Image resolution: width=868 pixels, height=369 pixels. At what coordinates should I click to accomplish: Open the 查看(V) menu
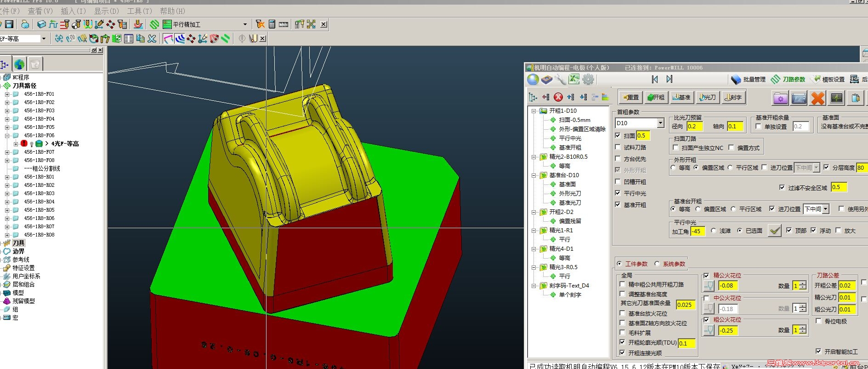[40, 11]
